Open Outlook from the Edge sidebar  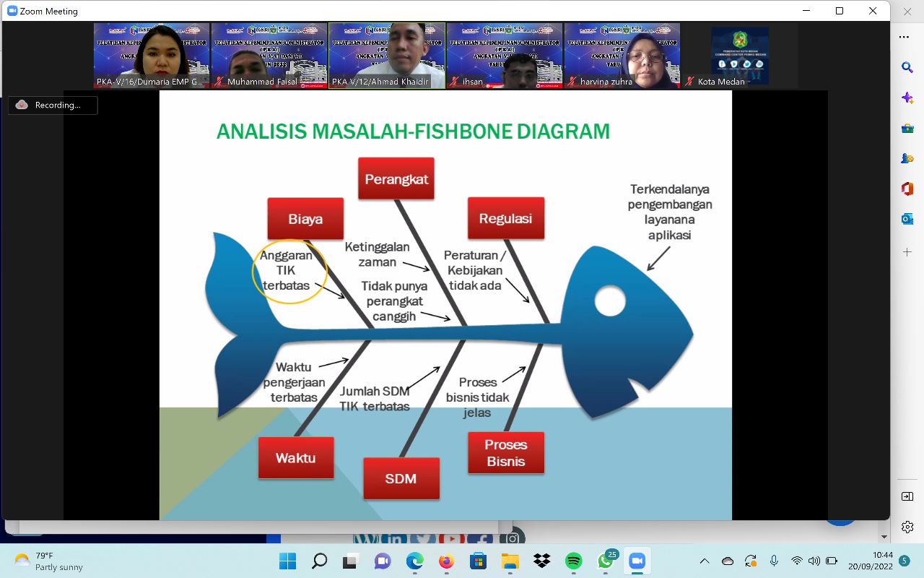tap(907, 219)
